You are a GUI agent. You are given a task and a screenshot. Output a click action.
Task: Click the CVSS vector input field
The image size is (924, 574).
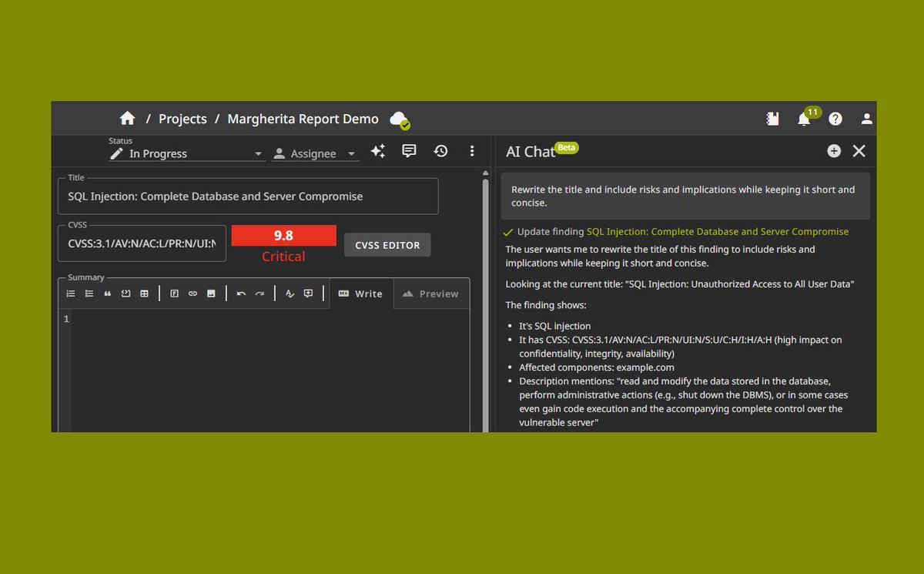pyautogui.click(x=142, y=244)
